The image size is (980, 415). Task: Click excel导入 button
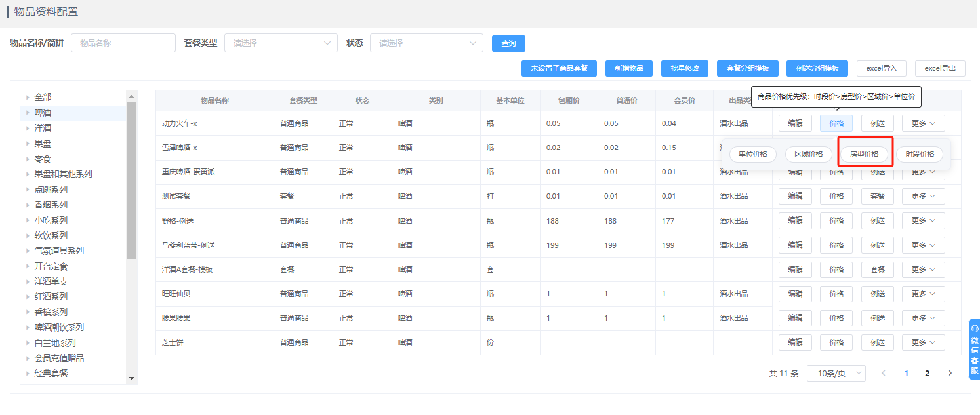coord(882,68)
